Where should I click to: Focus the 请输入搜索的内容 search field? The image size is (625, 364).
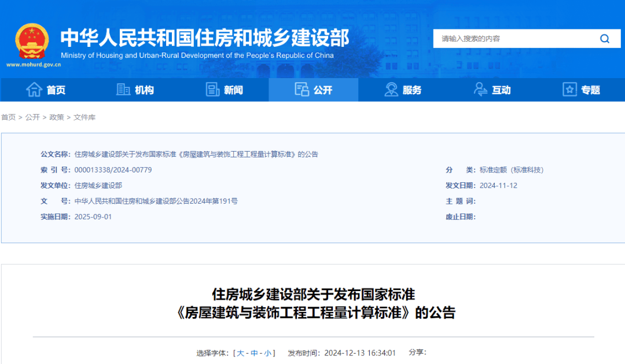[515, 39]
